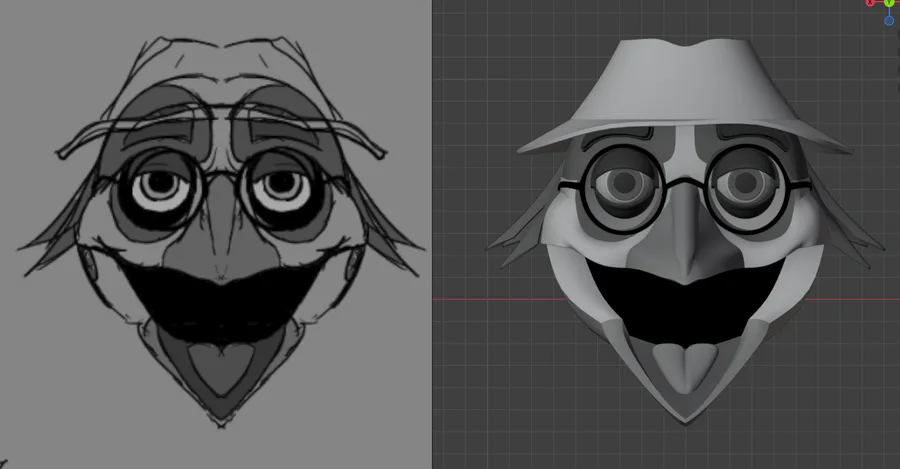This screenshot has height=469, width=900.
Task: Click the reference sketch's tongue drawing
Action: tap(221, 367)
